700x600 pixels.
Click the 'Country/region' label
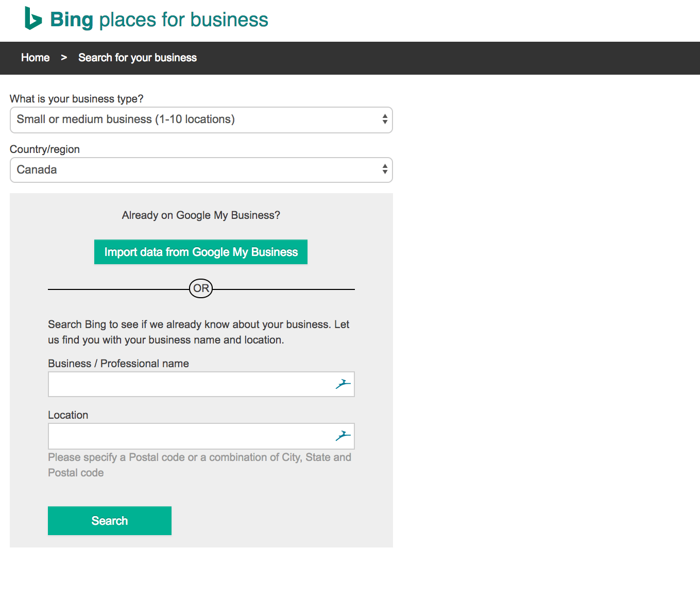click(x=45, y=149)
